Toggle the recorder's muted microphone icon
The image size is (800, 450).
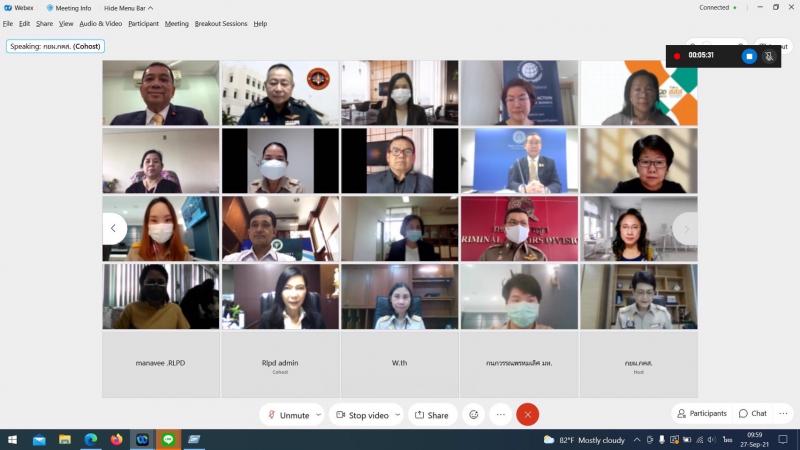point(769,56)
